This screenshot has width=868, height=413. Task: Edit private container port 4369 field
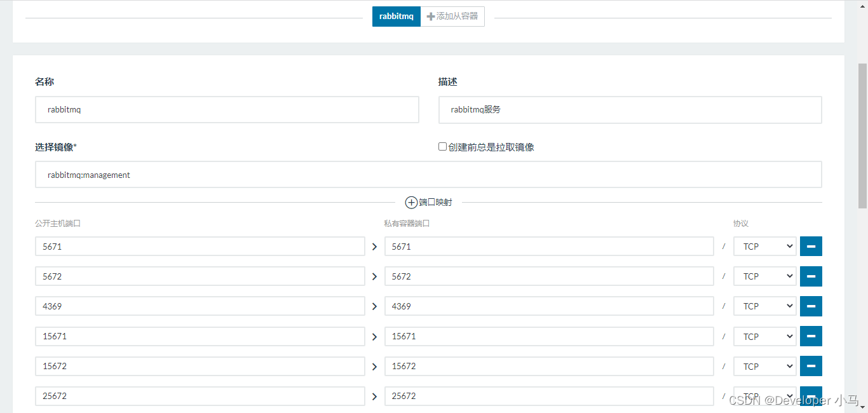coord(549,306)
